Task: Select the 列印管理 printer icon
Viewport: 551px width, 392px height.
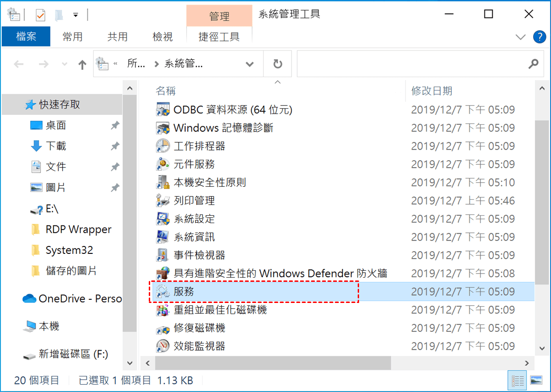Action: tap(163, 201)
